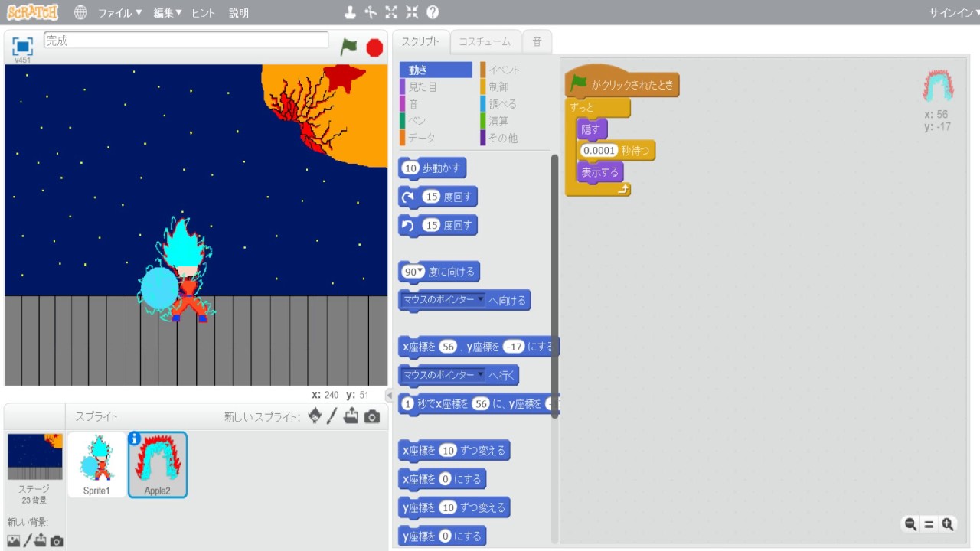
Task: Open the ファイル menu
Action: (x=119, y=13)
